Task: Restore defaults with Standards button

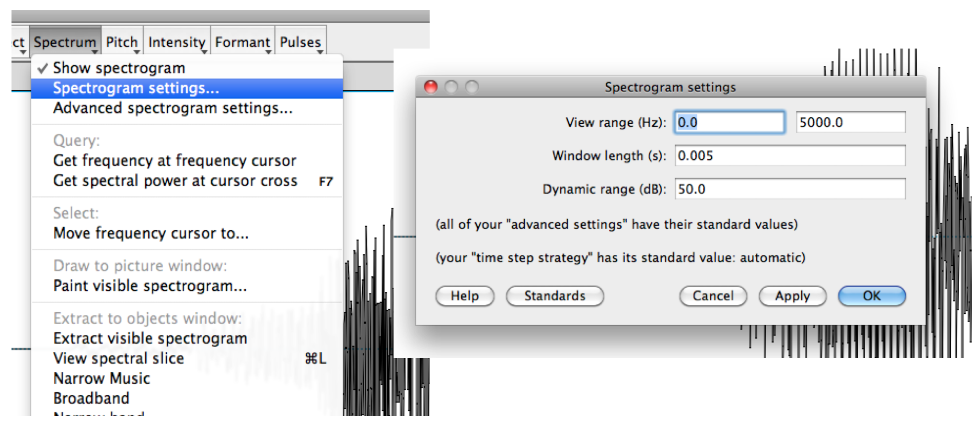Action: (555, 296)
